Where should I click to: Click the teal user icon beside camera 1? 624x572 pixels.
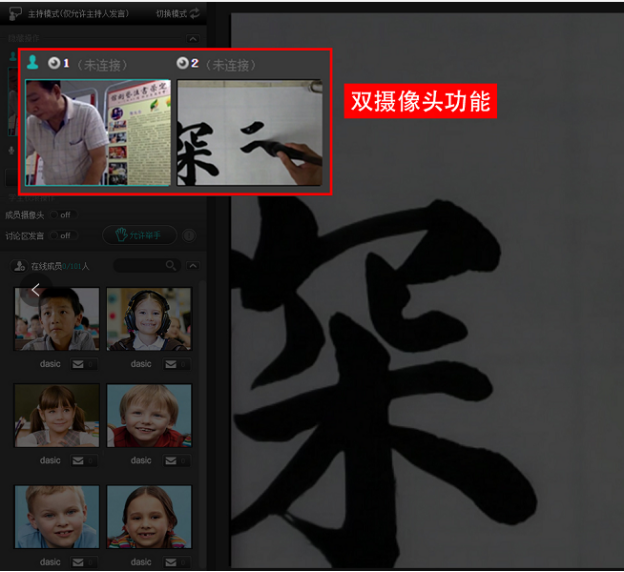coord(33,62)
